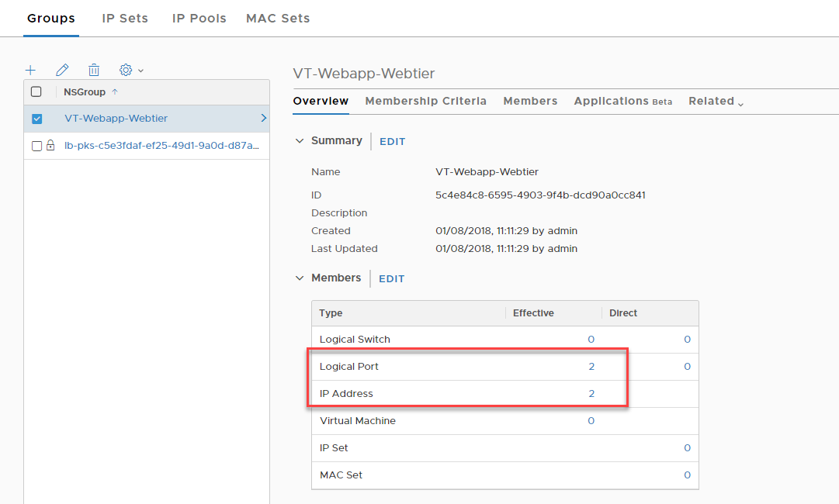Open the Members tab
839x504 pixels.
(x=530, y=101)
